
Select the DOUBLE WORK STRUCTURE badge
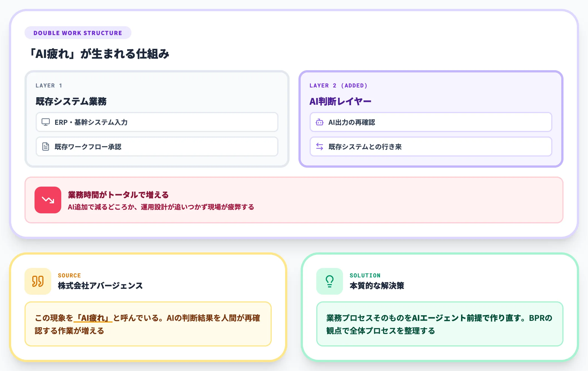pos(78,33)
